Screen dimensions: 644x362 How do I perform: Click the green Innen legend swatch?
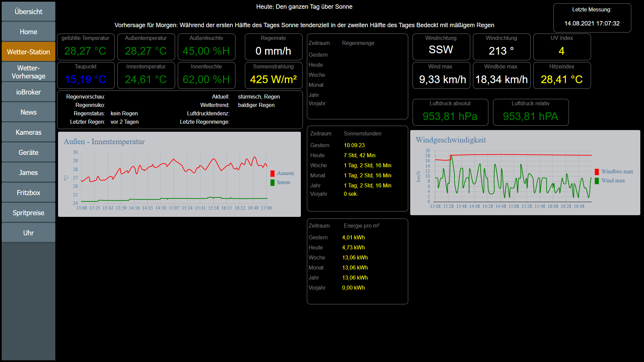pos(272,182)
